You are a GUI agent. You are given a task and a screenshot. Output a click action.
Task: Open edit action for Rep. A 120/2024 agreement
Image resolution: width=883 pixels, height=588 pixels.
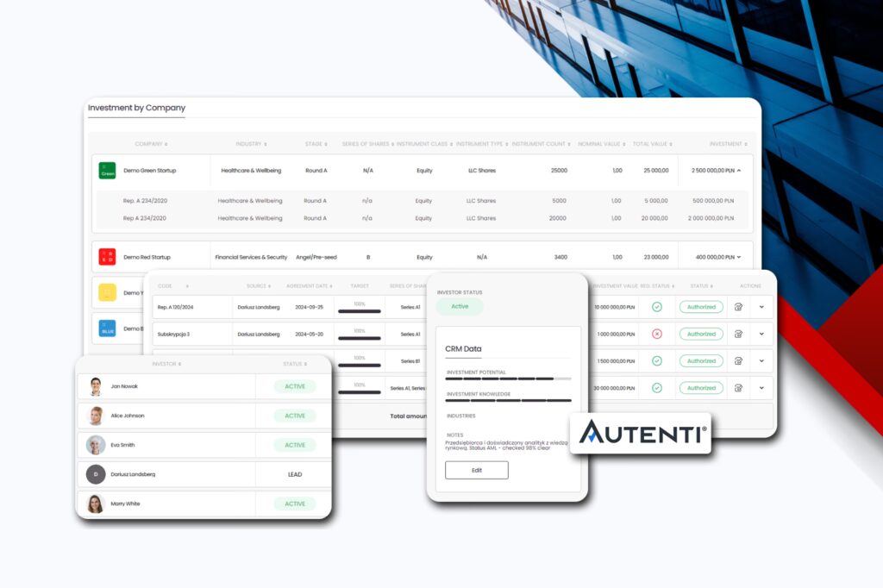(x=738, y=307)
